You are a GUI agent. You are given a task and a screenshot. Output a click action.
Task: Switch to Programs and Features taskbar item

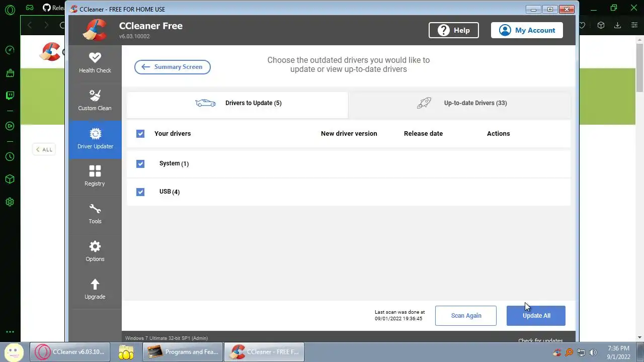[183, 352]
